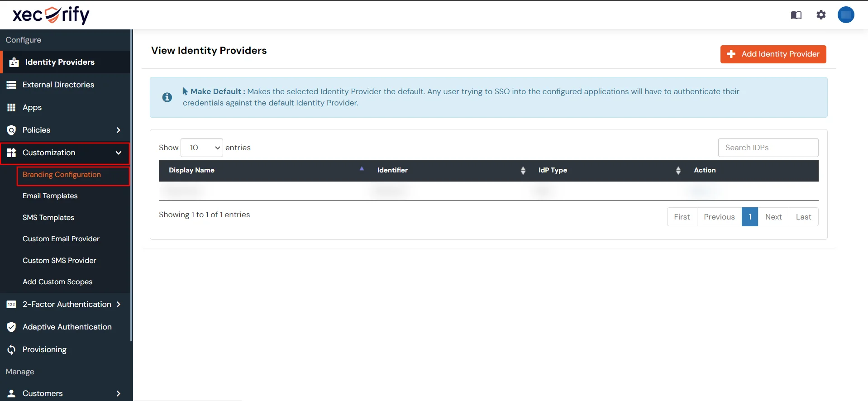Click the Search IDPs field

[768, 148]
